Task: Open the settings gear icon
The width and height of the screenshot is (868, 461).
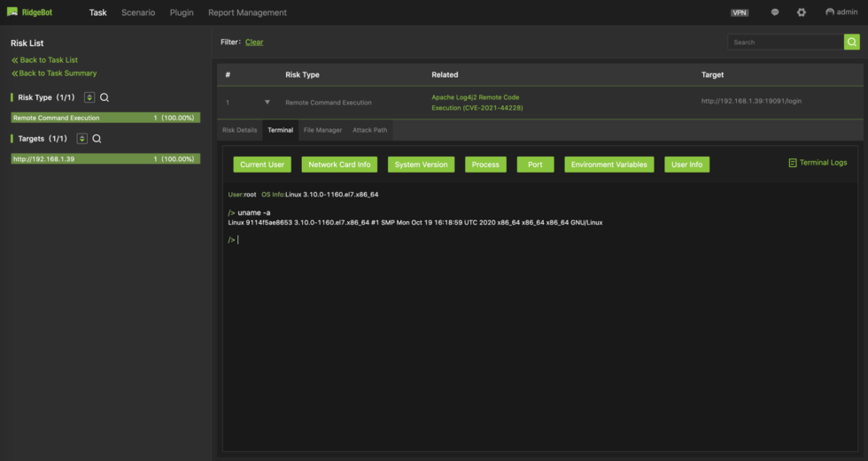Action: [802, 12]
